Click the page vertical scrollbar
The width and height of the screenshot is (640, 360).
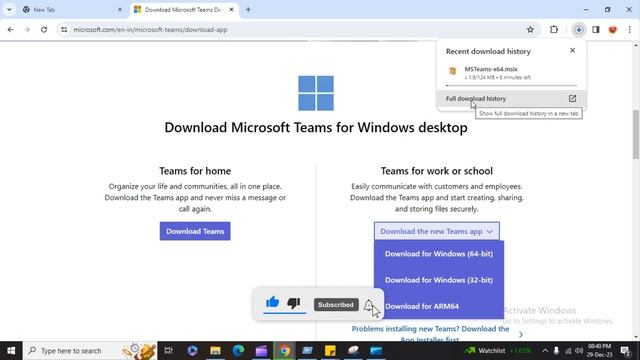[636, 134]
